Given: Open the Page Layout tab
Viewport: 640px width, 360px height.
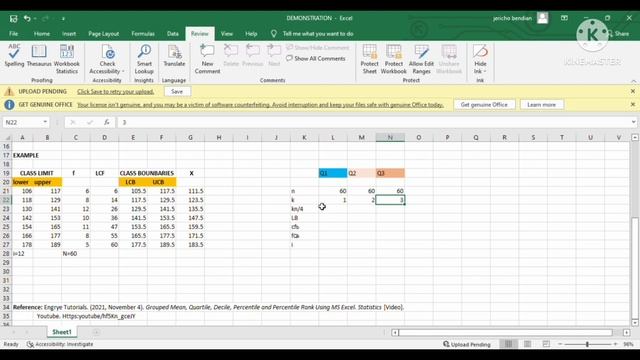Looking at the screenshot, I should tap(104, 34).
